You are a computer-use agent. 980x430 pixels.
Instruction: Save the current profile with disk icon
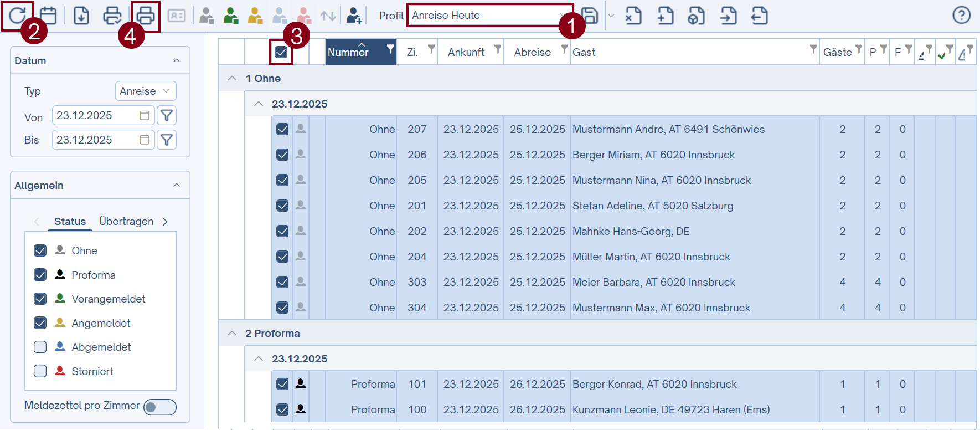tap(590, 16)
